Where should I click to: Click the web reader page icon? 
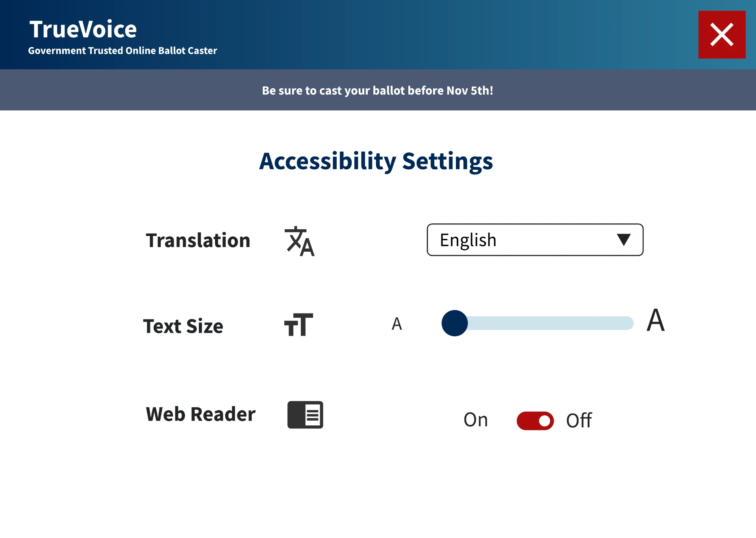[305, 415]
